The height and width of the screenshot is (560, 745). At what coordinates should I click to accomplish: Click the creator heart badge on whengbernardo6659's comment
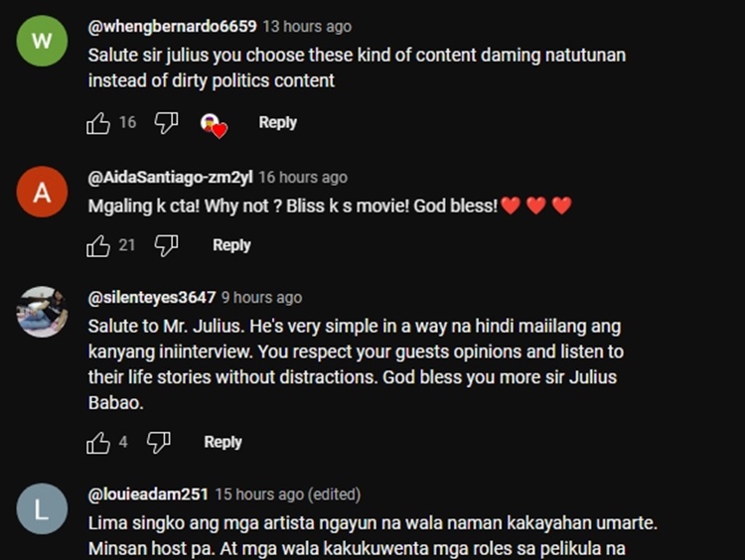(x=214, y=124)
